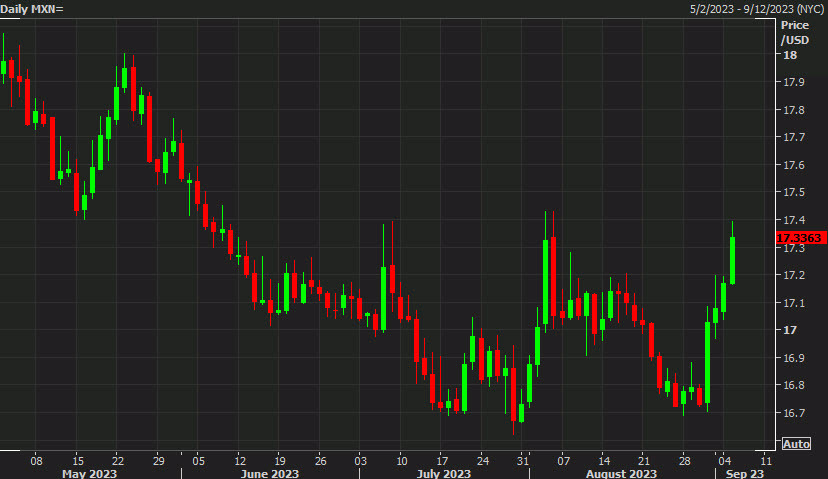This screenshot has height=479, width=828.
Task: Click the 18 price axis label
Action: (789, 55)
